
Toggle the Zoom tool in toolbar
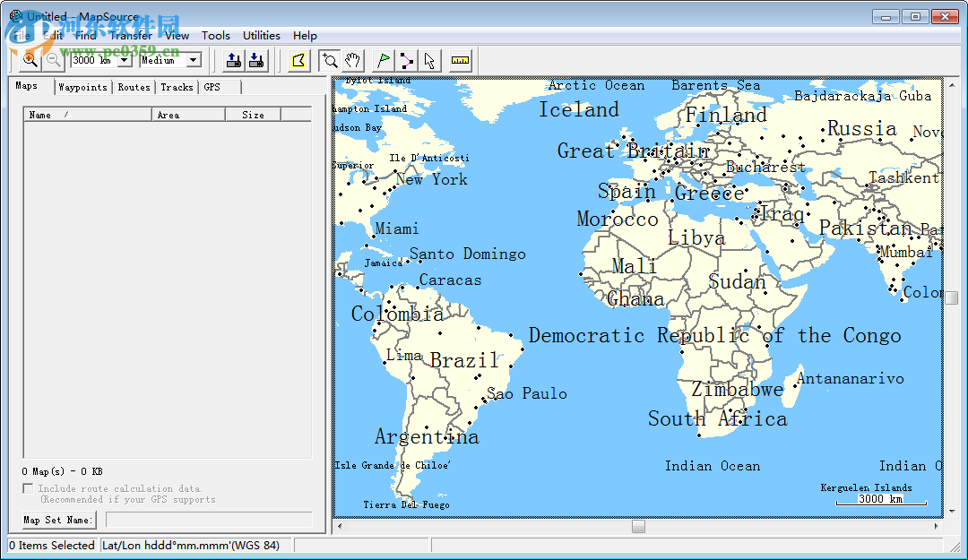pyautogui.click(x=329, y=60)
